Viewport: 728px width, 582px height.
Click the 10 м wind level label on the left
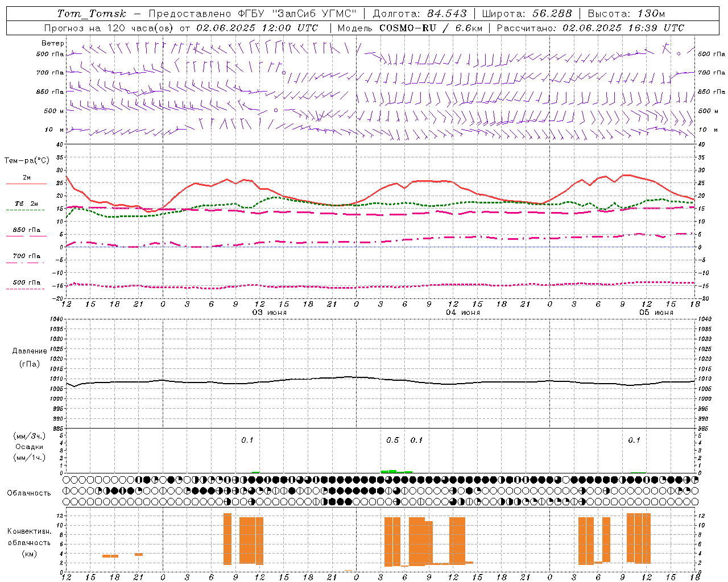pos(55,130)
